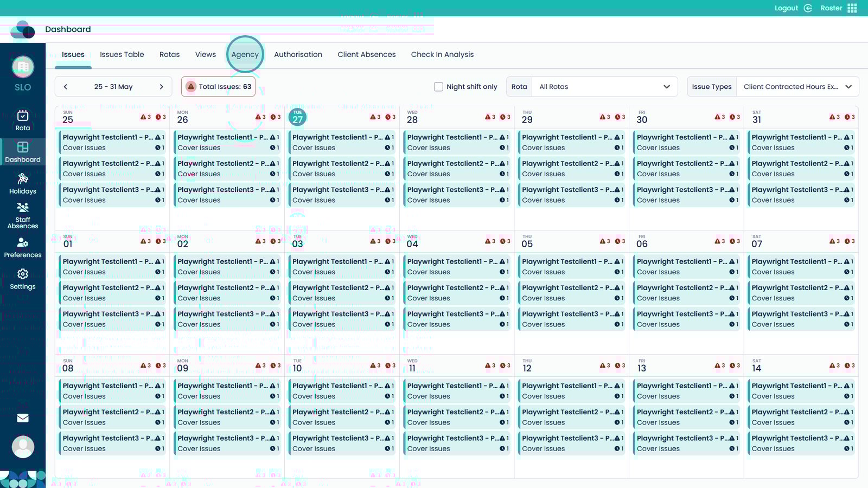Select the highlighted Tuesday 27 date
Screen dimensions: 868x488
coord(297,117)
